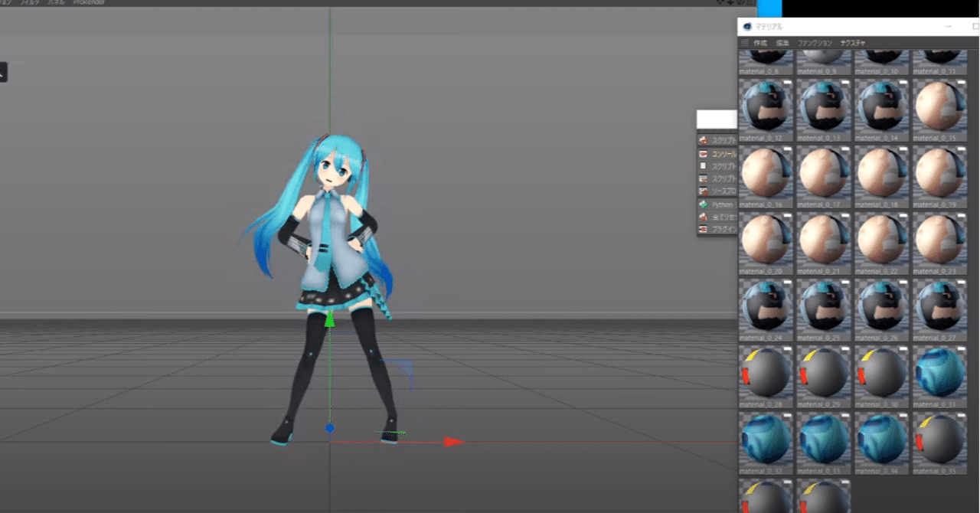Select material_0_26 sphere preview

(x=881, y=306)
